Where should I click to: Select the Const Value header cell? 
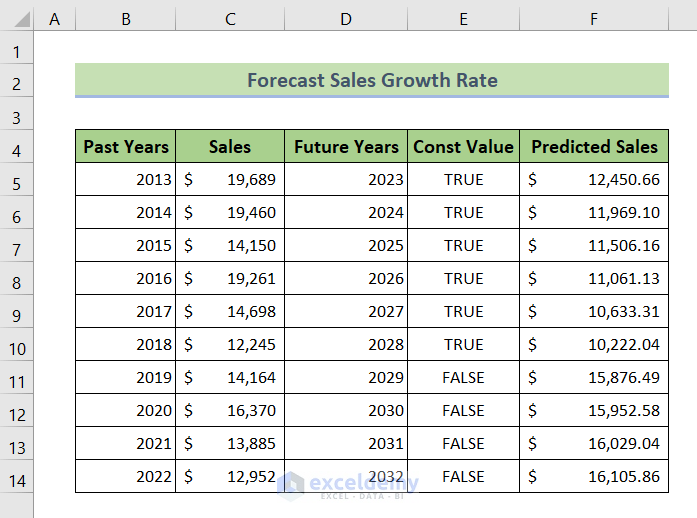463,147
